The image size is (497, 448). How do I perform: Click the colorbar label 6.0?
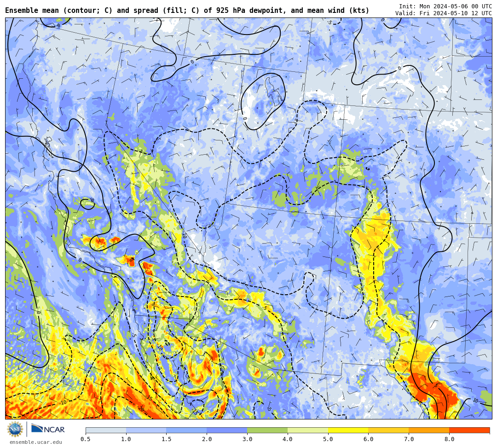[x=369, y=439]
